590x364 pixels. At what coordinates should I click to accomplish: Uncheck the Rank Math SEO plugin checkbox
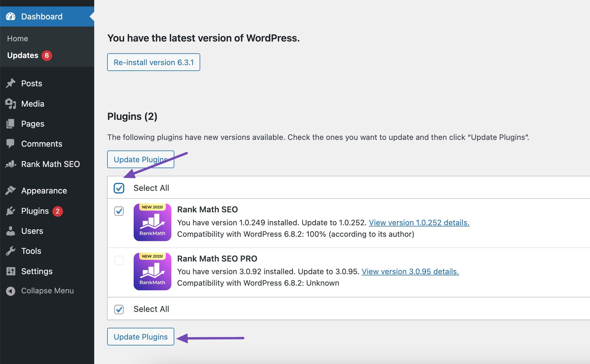(x=119, y=211)
